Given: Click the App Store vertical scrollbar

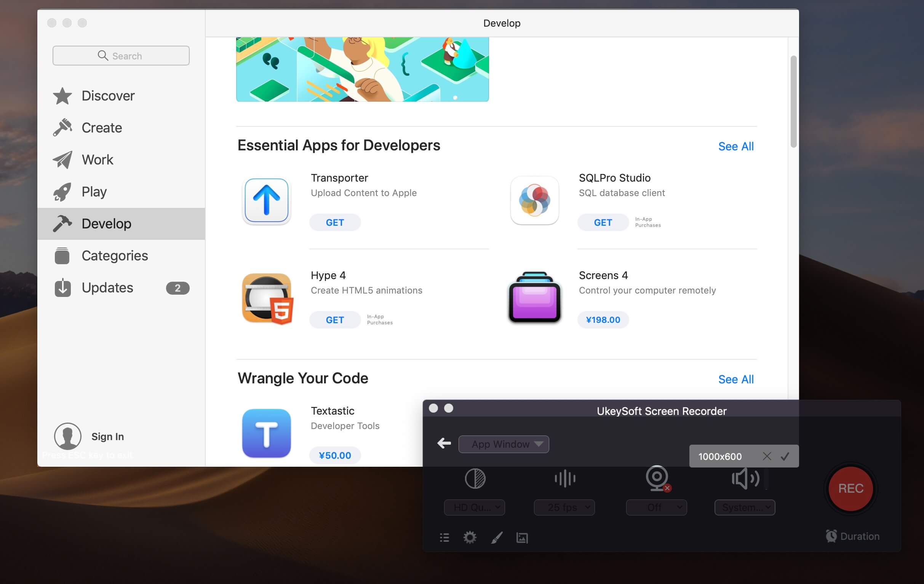Looking at the screenshot, I should (793, 102).
